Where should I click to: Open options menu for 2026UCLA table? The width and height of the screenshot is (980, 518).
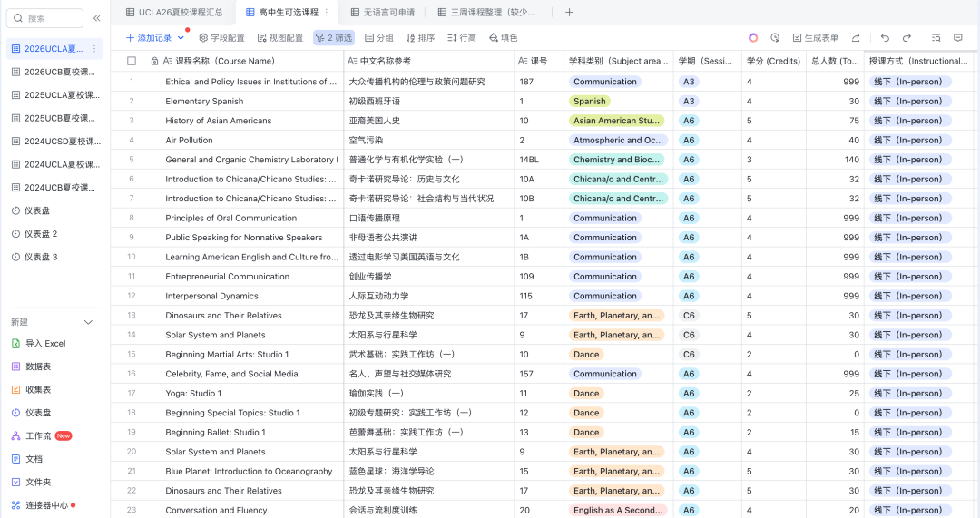pos(94,49)
